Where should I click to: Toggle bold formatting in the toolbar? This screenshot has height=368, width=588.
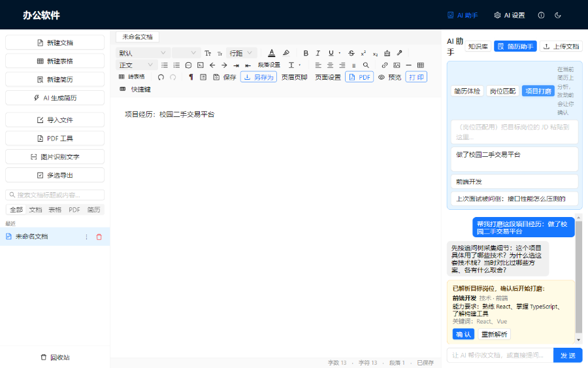(306, 53)
